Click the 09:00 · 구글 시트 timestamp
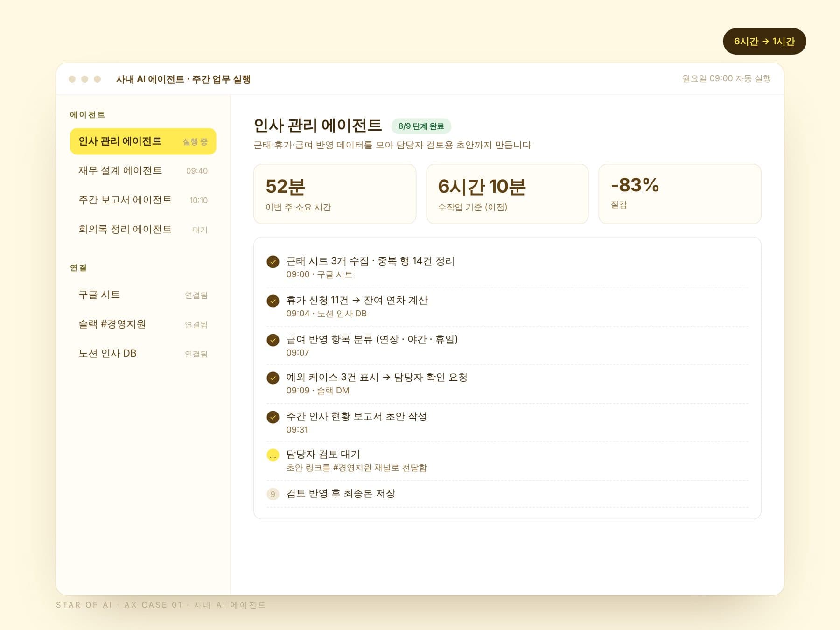This screenshot has width=840, height=630. (319, 275)
